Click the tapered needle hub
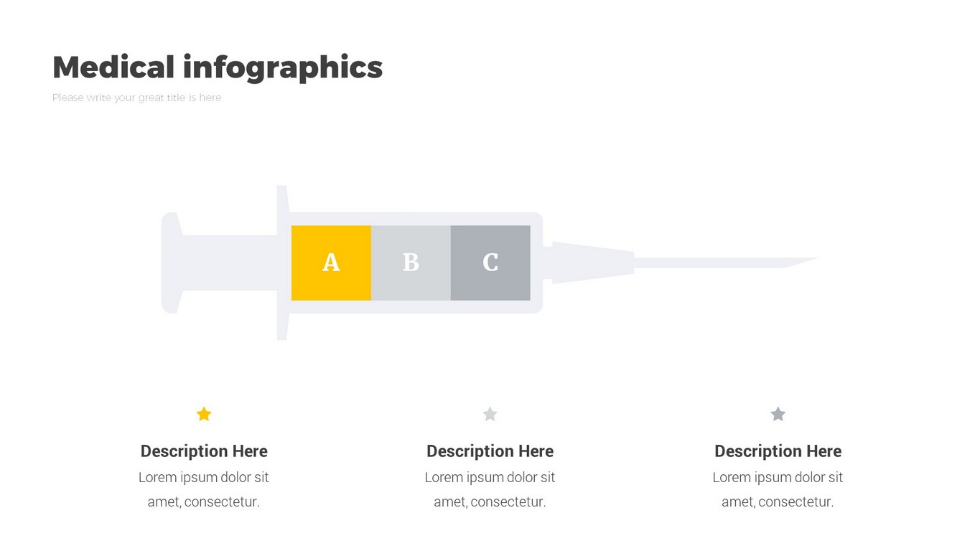Image resolution: width=980 pixels, height=551 pixels. tap(592, 263)
